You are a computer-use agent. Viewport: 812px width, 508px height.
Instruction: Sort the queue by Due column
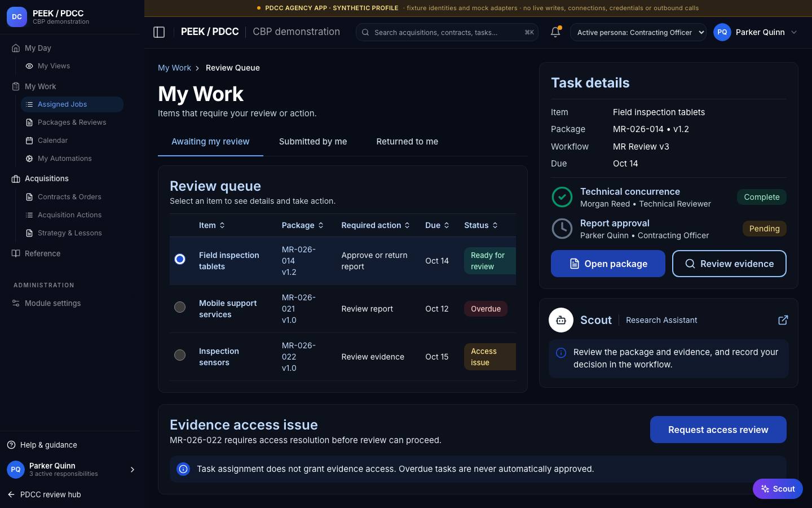click(438, 225)
